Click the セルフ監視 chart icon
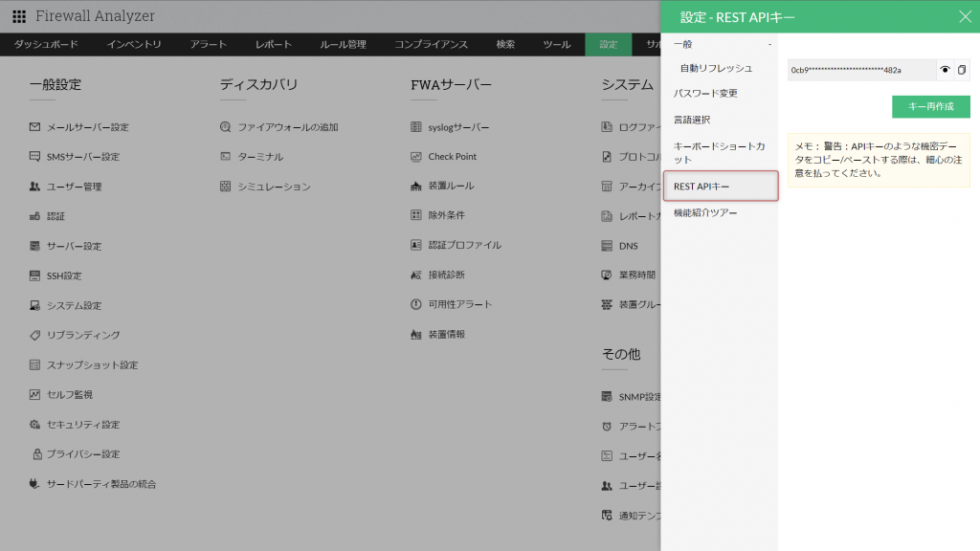The width and height of the screenshot is (980, 551). tap(35, 394)
